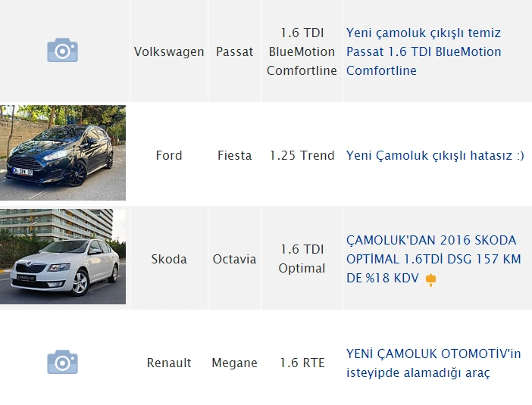Viewport: 532px width, 405px height.
Task: Click the Renault brand cell
Action: (169, 363)
